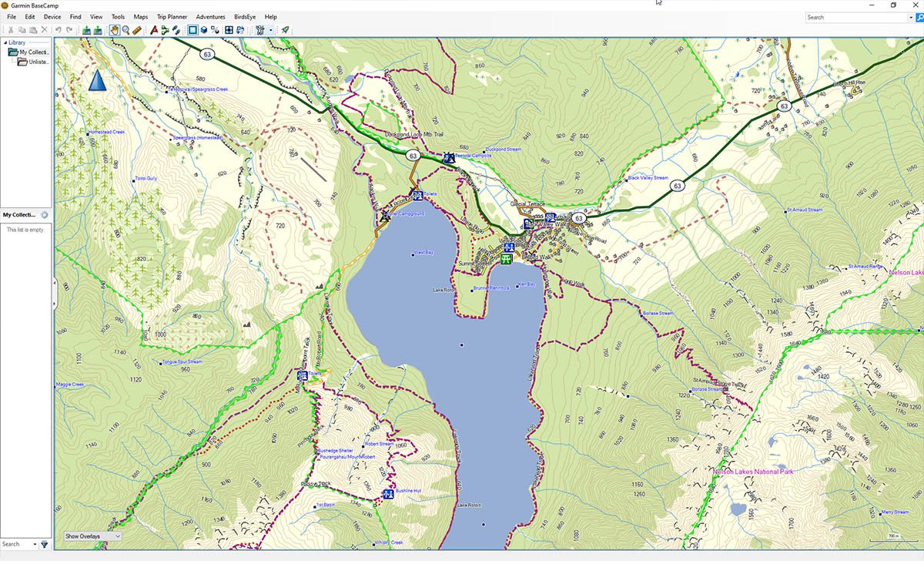Collapse the Library tree triangle

(x=4, y=42)
